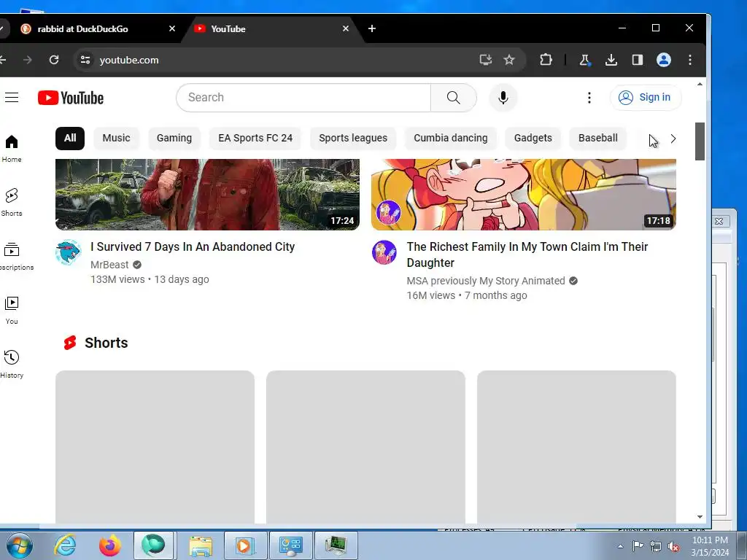Click the YouTube logo
This screenshot has height=560, width=747.
(71, 98)
